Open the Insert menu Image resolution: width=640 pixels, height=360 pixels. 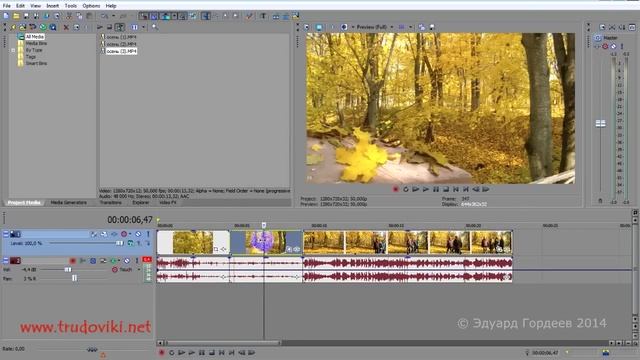(53, 6)
